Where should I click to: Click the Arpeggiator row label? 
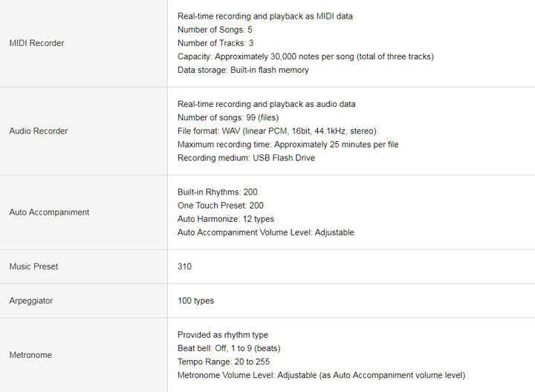pos(31,301)
